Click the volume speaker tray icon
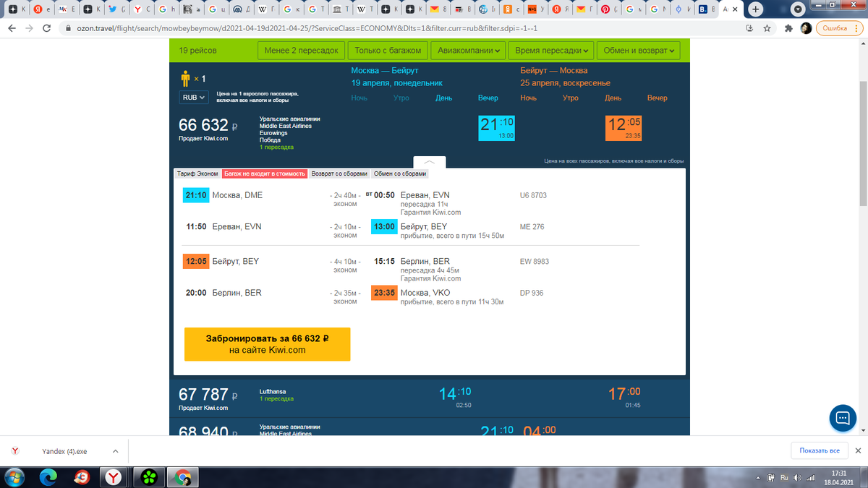This screenshot has width=868, height=488. tap(796, 477)
